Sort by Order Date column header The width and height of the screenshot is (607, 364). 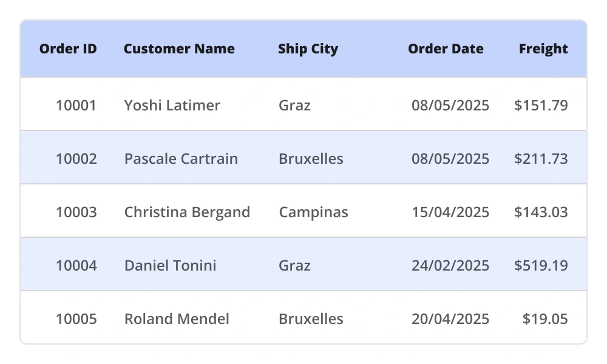446,49
